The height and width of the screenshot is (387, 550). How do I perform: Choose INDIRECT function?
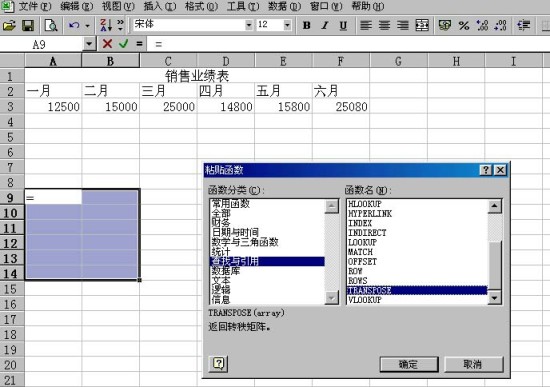click(x=367, y=233)
